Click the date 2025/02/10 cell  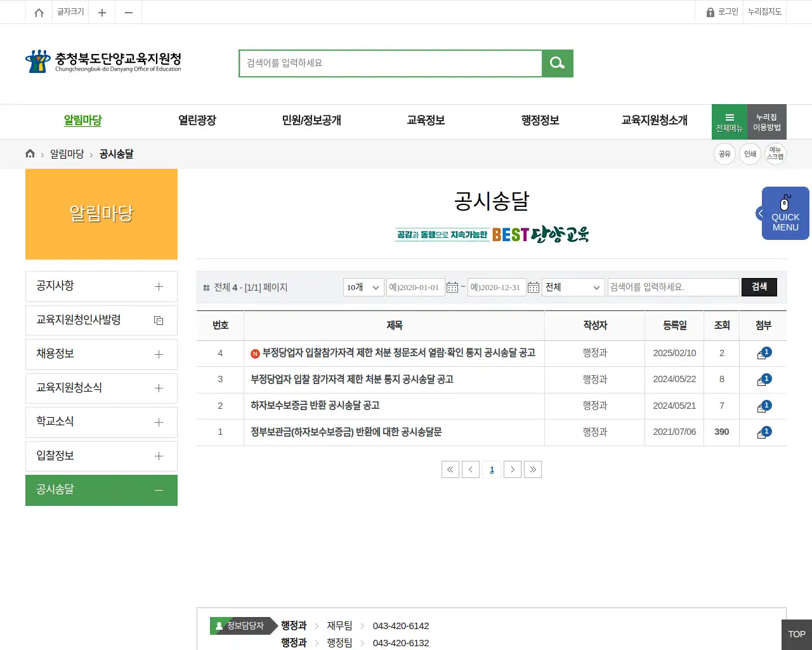tap(674, 354)
